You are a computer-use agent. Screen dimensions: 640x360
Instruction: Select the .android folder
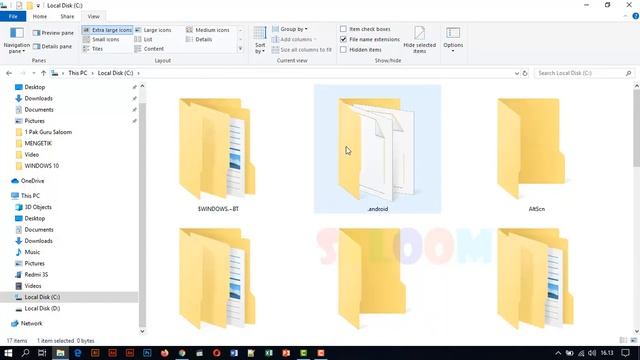coord(378,149)
